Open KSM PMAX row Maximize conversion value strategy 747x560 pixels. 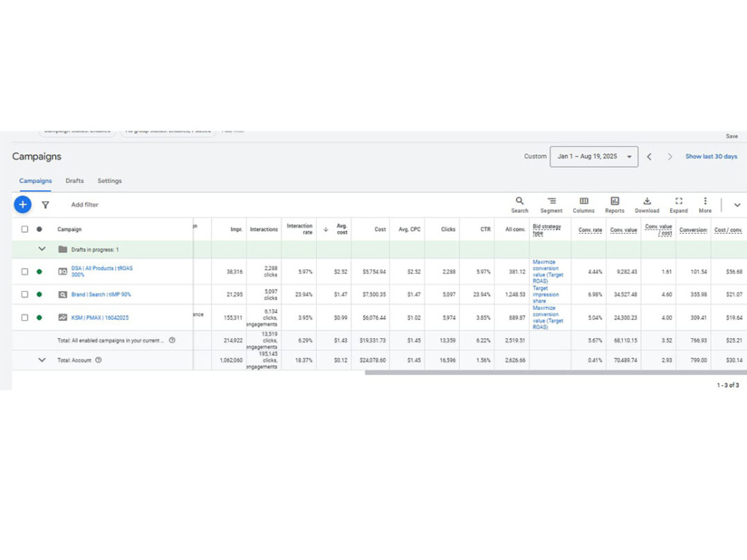tap(548, 317)
